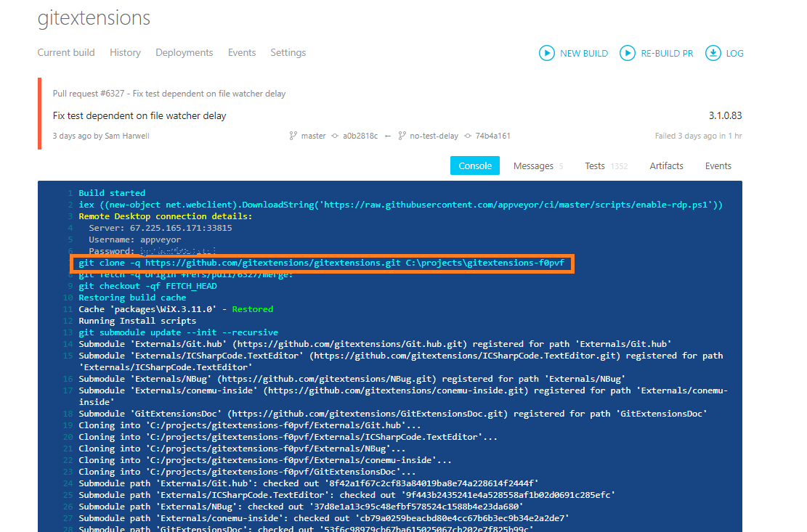Click 'Cloning into' Externals/NBug line
The width and height of the screenshot is (807, 532).
point(242,449)
